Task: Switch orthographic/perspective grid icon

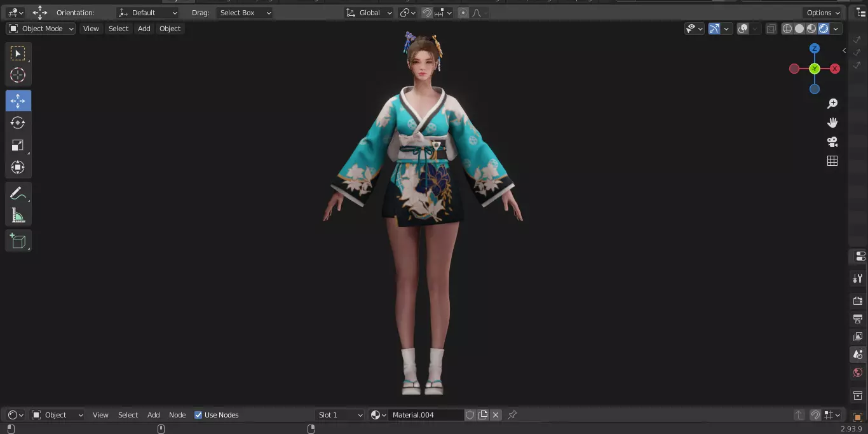Action: pyautogui.click(x=832, y=161)
